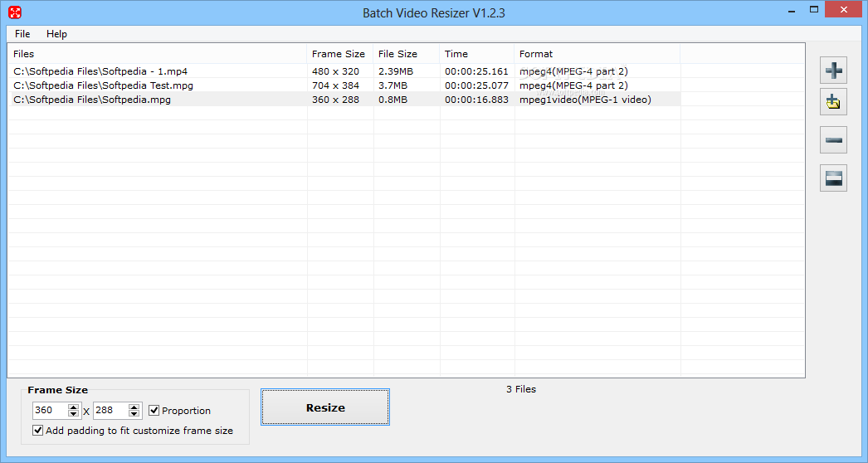This screenshot has height=463, width=868.
Task: Decrease frame width with down arrow
Action: pyautogui.click(x=73, y=414)
